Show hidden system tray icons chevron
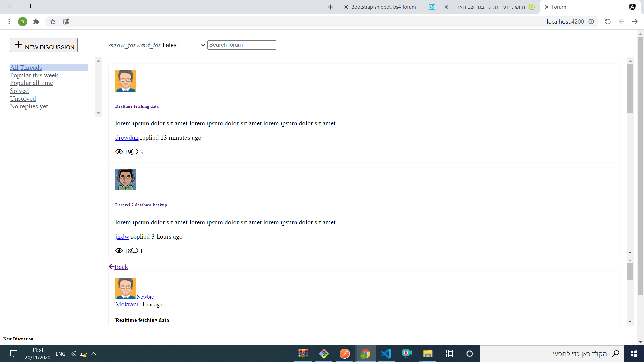 pyautogui.click(x=93, y=354)
